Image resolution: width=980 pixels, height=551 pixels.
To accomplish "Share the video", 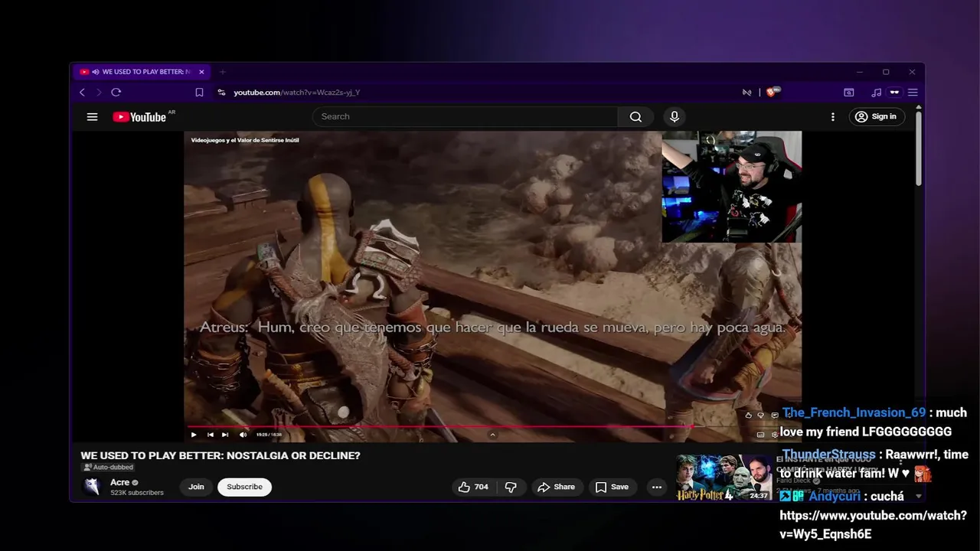I will click(x=556, y=487).
